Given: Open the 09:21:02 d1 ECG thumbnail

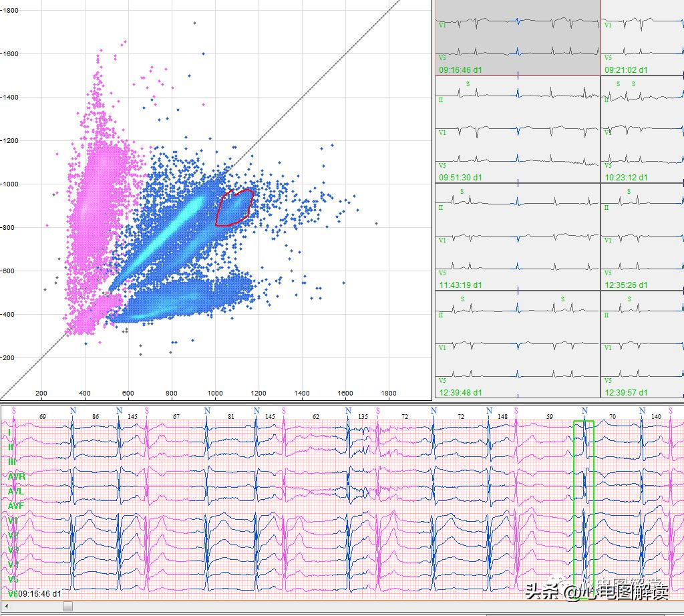Looking at the screenshot, I should 642,37.
